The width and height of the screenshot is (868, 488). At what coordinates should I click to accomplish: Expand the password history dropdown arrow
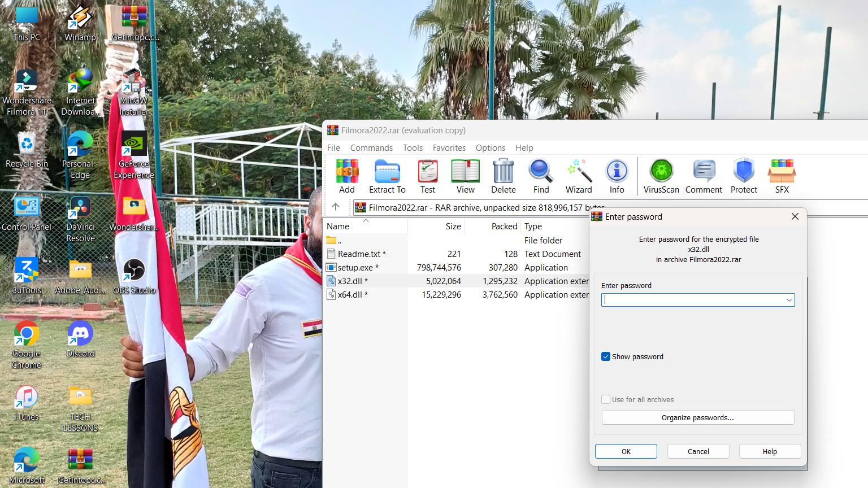click(789, 300)
